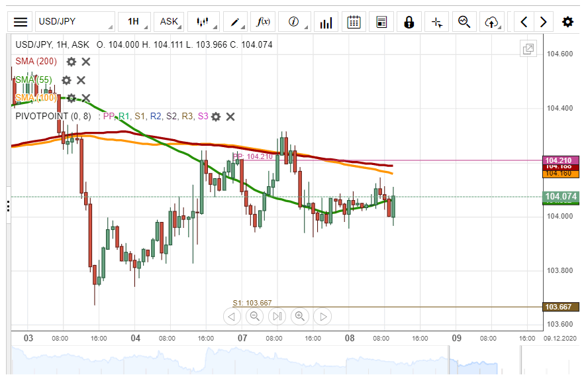This screenshot has height=381, width=588.
Task: Toggle the padlock chart lock
Action: click(409, 22)
